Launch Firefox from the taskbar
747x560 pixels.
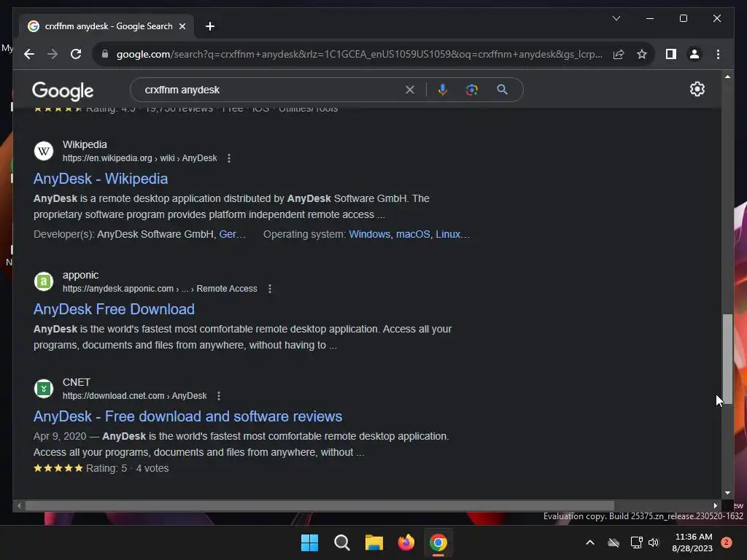tap(406, 542)
